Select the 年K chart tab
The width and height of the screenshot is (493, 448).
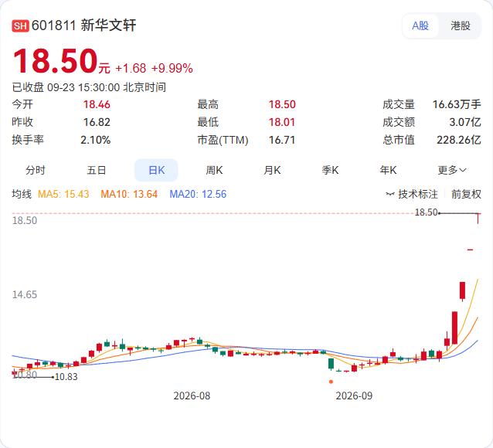(x=388, y=170)
